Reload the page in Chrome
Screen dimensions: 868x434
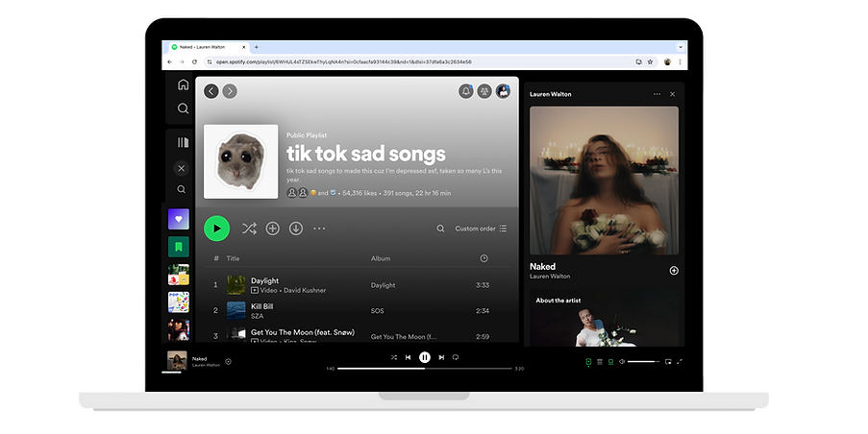pyautogui.click(x=194, y=61)
